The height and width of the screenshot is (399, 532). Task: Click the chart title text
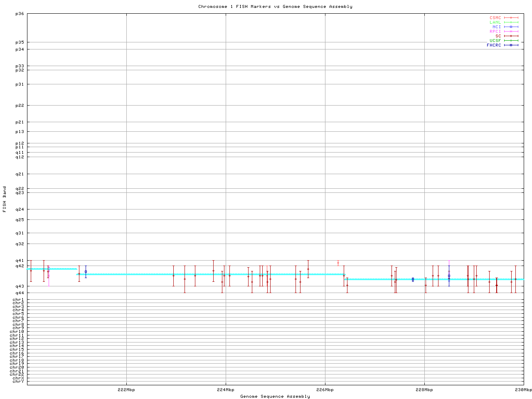275,7
